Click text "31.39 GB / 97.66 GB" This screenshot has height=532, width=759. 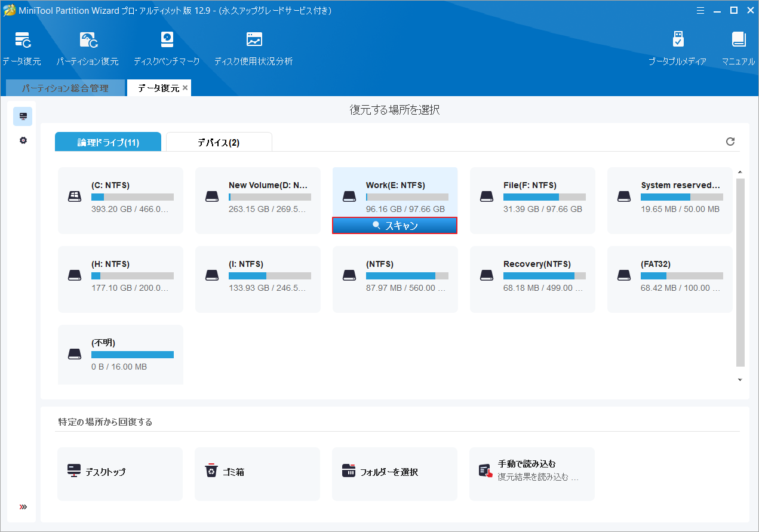click(543, 209)
